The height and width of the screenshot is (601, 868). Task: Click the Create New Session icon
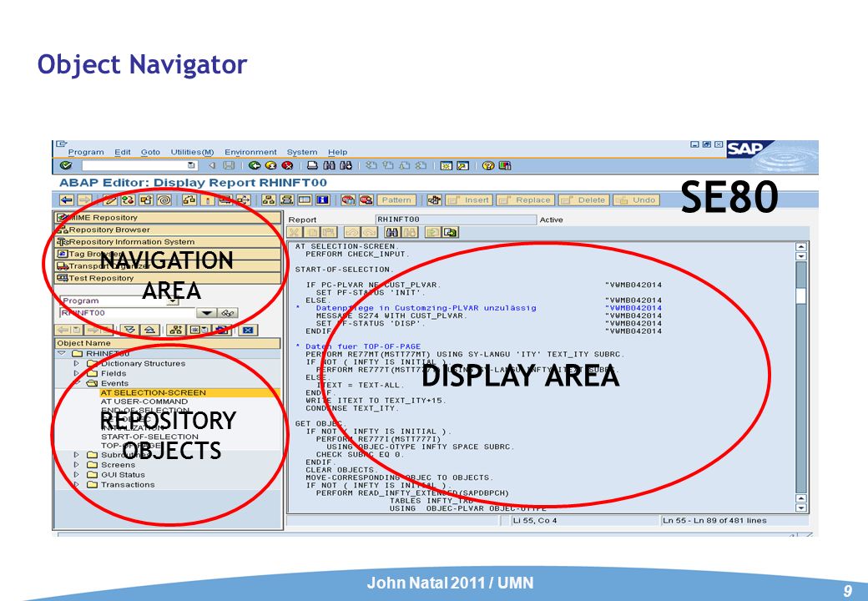pos(447,165)
